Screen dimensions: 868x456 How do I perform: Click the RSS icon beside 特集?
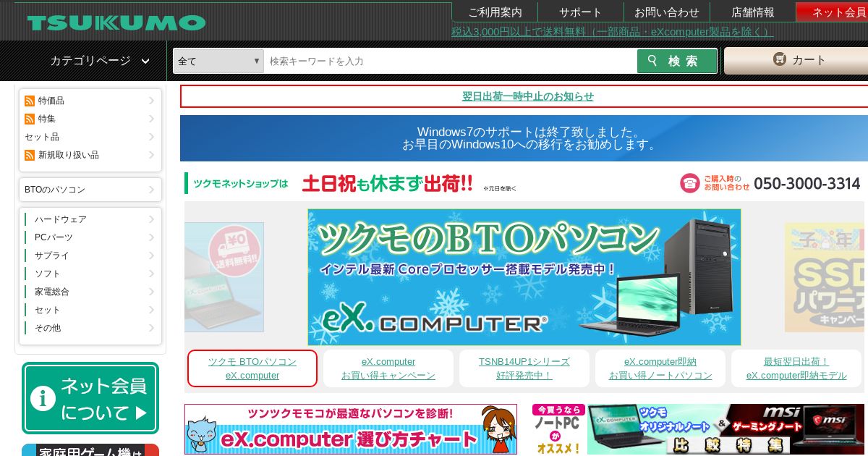30,119
